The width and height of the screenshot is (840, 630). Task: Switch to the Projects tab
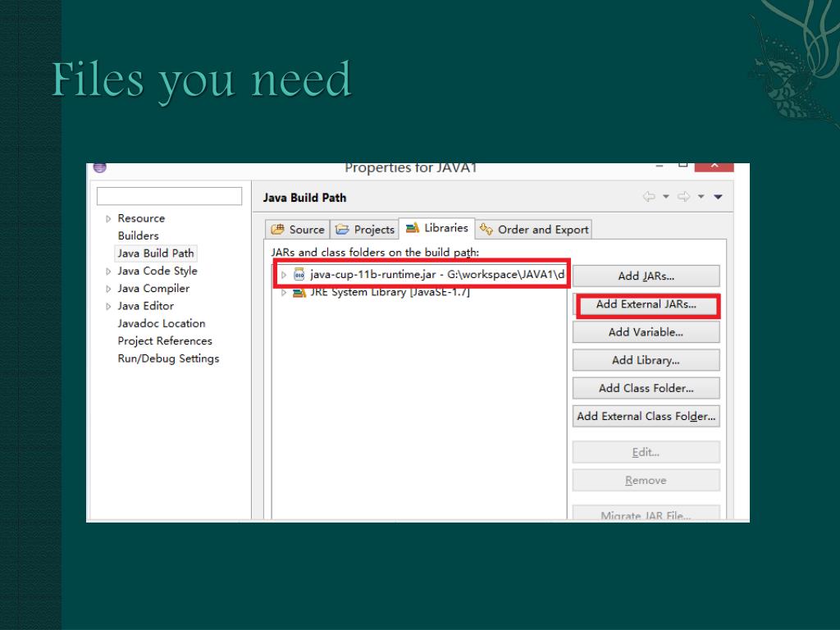click(x=364, y=230)
